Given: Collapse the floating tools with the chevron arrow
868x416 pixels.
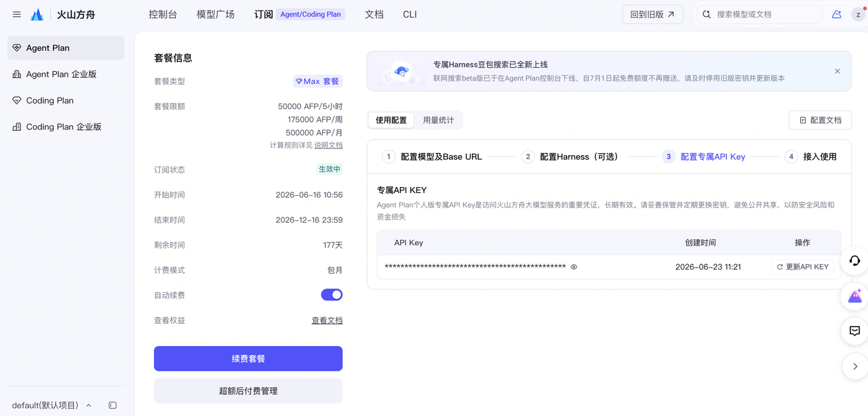Looking at the screenshot, I should (854, 367).
